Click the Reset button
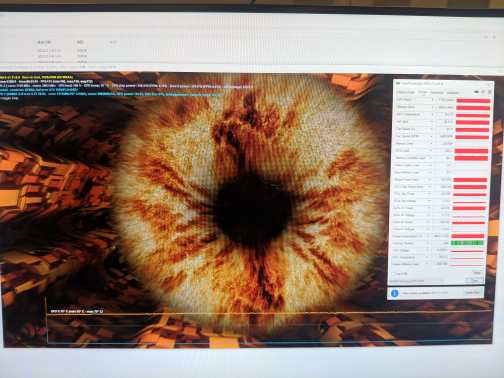504x378 pixels. pos(477,273)
